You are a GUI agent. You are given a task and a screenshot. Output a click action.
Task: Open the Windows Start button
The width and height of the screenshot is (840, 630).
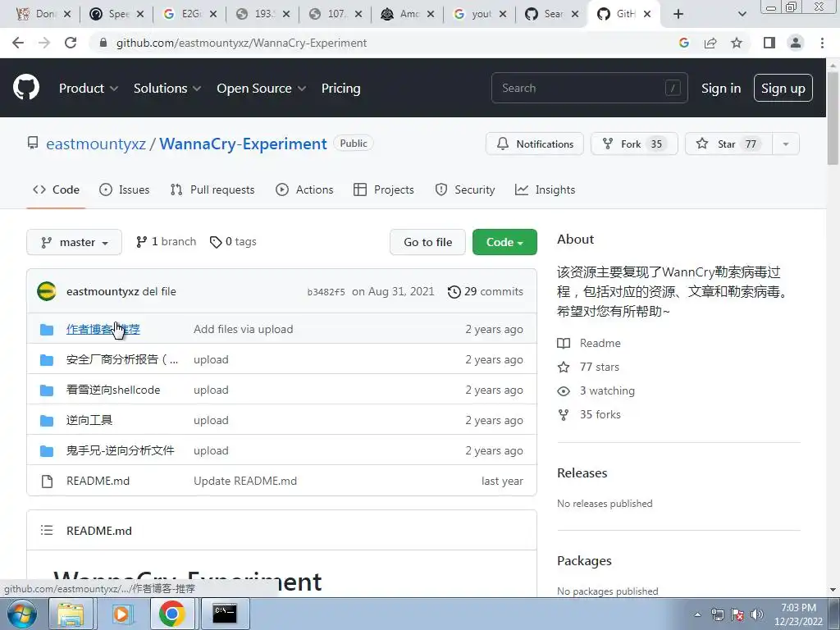22,614
